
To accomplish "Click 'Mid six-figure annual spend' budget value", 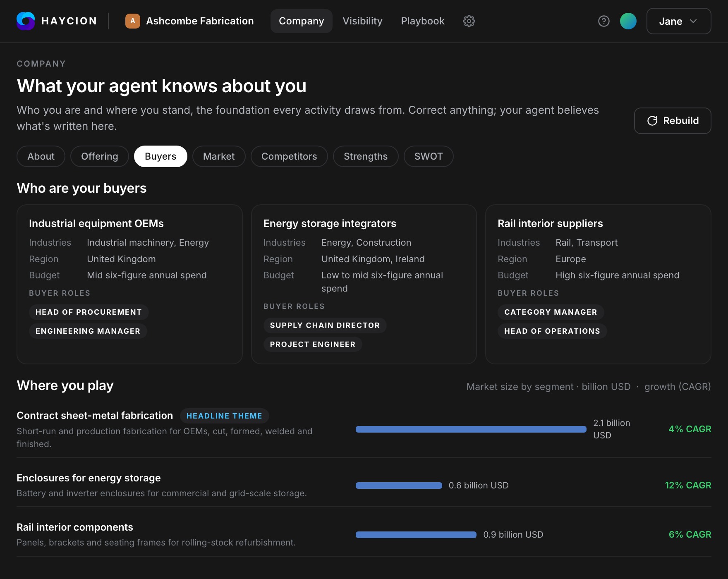I will click(147, 275).
